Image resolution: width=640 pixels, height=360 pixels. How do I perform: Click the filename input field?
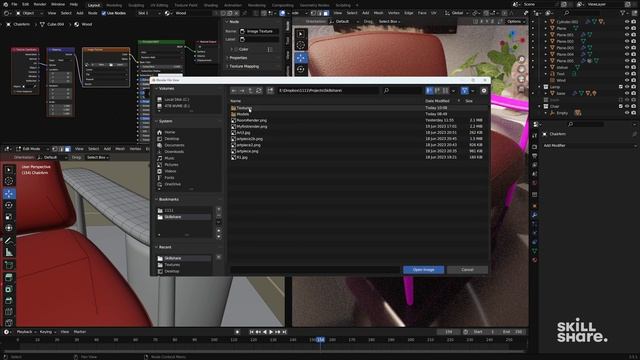(315, 270)
